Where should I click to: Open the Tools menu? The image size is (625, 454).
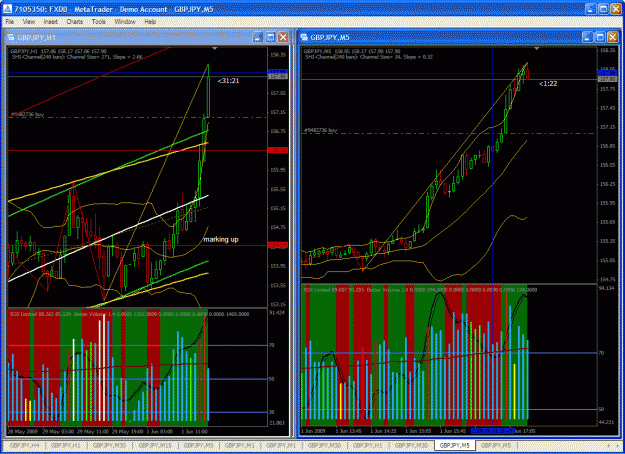[x=98, y=22]
